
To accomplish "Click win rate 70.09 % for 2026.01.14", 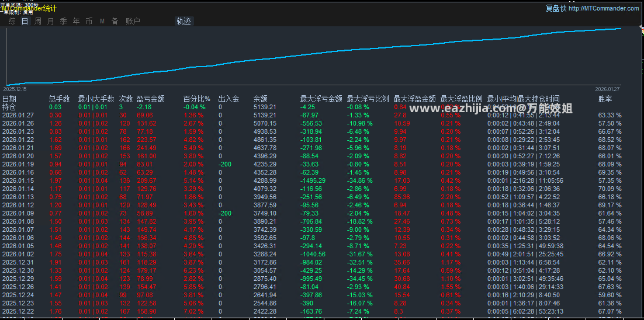I will click(x=610, y=189).
